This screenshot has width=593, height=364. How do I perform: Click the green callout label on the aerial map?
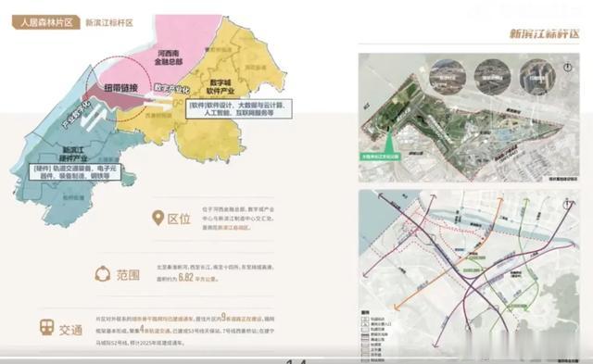[380, 156]
